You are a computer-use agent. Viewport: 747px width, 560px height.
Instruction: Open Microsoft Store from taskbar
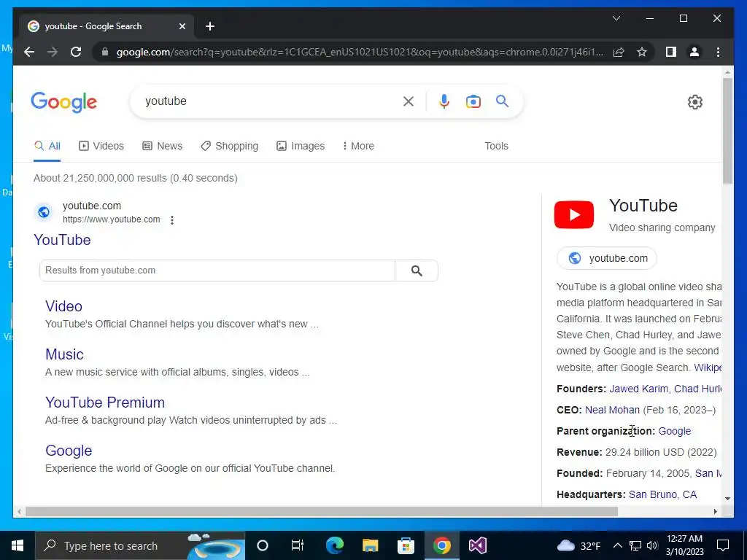(406, 545)
